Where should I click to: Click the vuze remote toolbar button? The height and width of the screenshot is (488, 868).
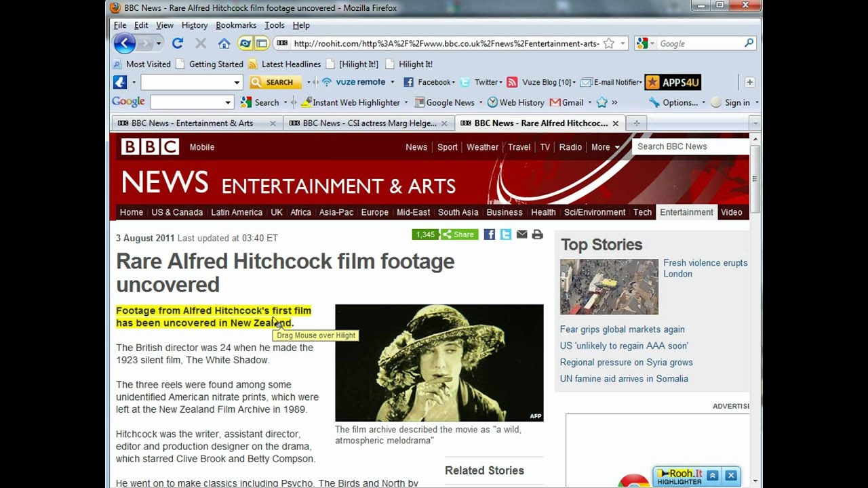[353, 82]
